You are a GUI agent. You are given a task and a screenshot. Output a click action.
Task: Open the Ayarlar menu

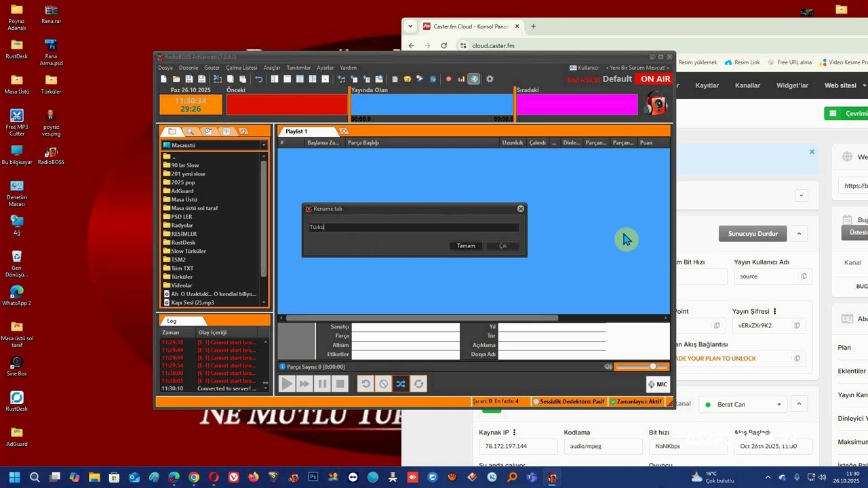(325, 68)
